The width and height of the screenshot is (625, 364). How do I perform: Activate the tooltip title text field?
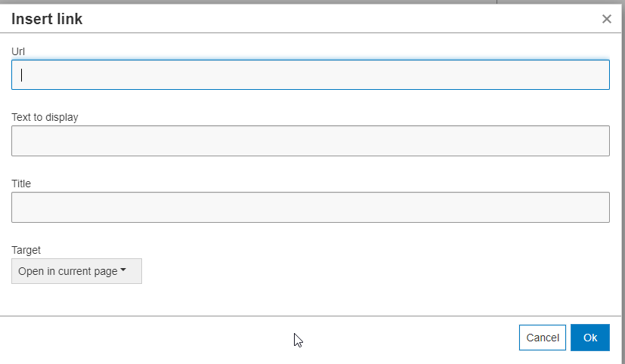coord(310,207)
